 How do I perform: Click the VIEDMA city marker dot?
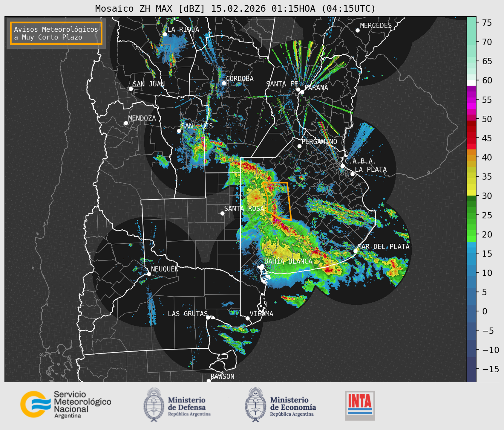pyautogui.click(x=247, y=318)
